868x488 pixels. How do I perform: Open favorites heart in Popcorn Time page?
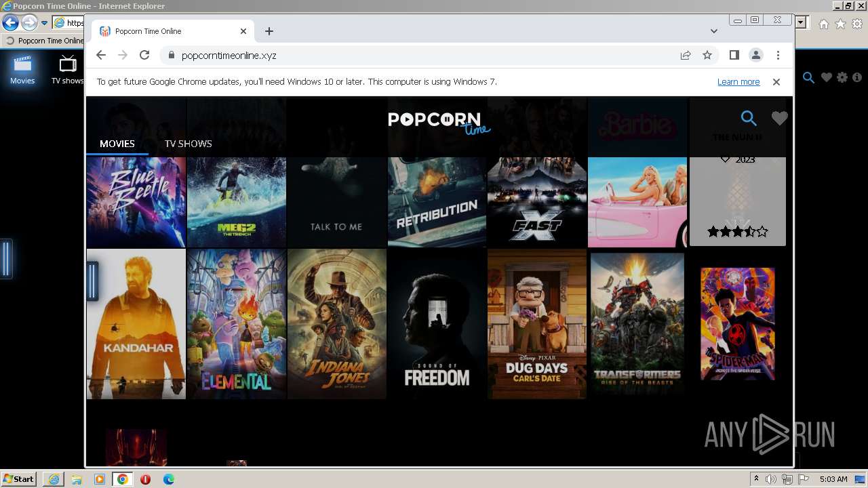point(779,119)
